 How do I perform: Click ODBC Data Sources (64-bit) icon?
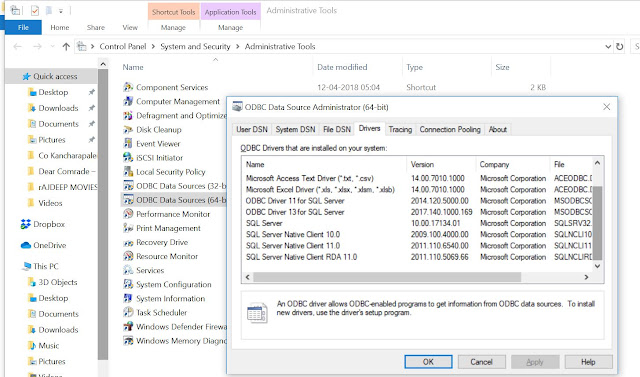[x=128, y=200]
